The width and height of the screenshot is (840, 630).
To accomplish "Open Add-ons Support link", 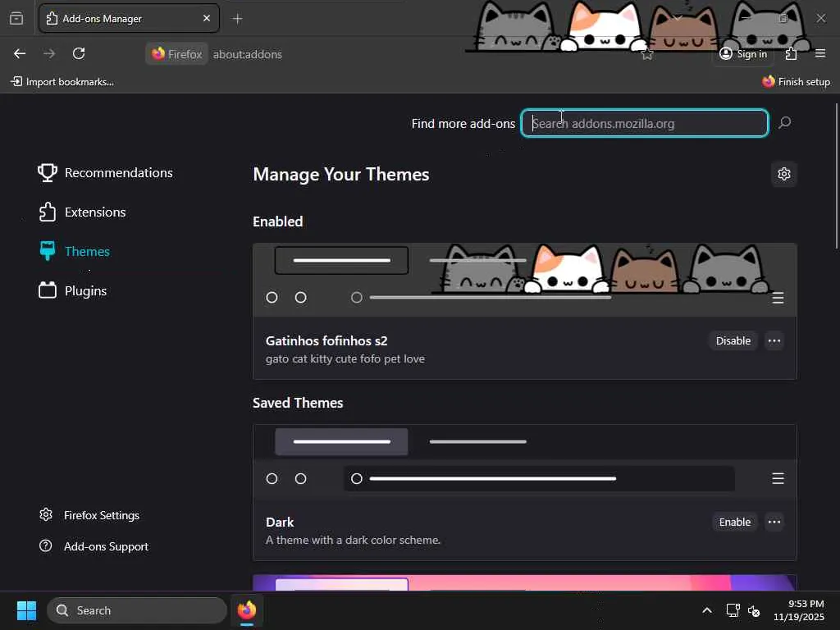I will [94, 546].
